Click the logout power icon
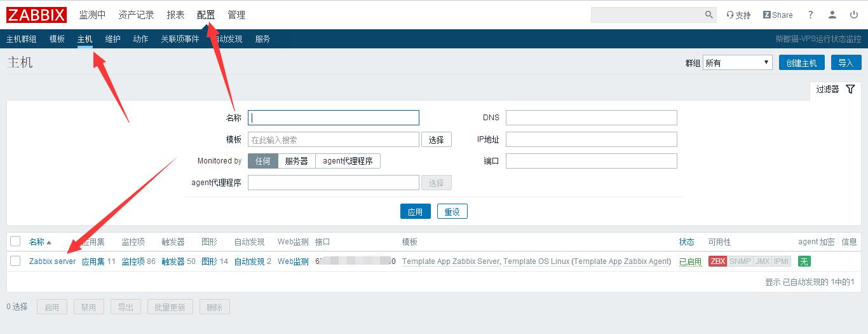 click(x=854, y=15)
